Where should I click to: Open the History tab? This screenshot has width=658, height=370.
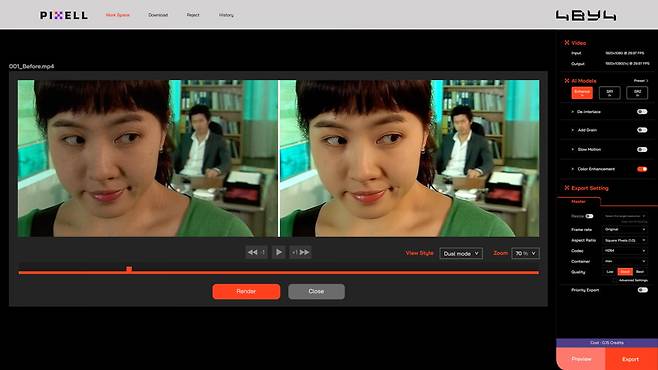(226, 15)
